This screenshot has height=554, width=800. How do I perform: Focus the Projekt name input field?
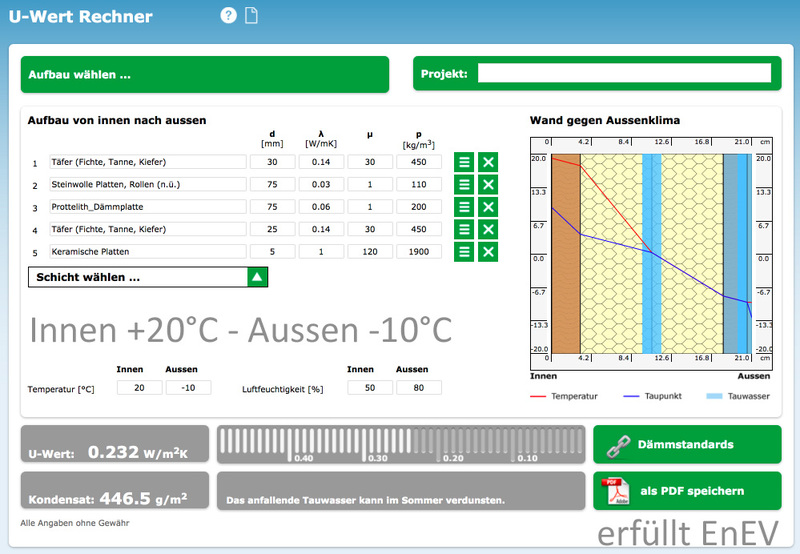click(624, 73)
